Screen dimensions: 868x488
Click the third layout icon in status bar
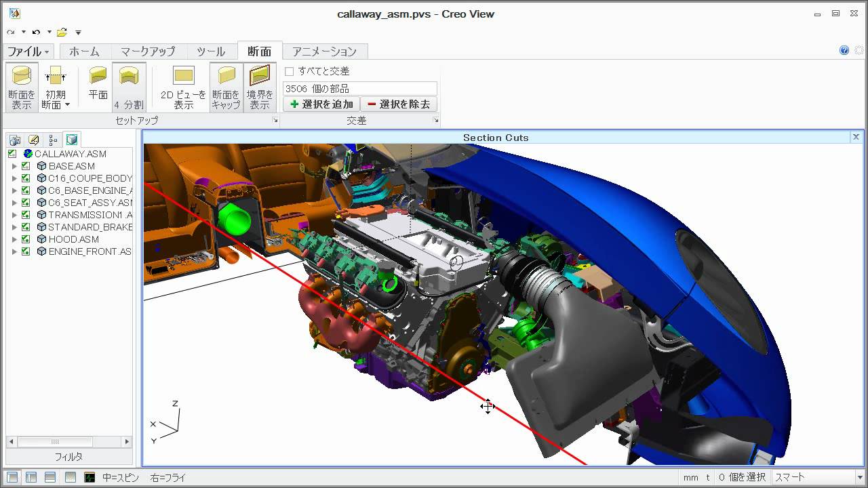click(50, 477)
